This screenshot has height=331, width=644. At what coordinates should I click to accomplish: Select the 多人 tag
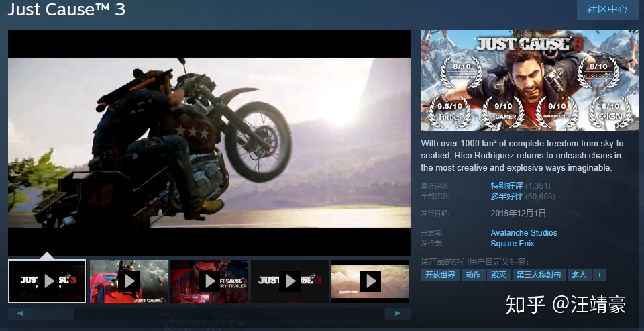pyautogui.click(x=579, y=275)
